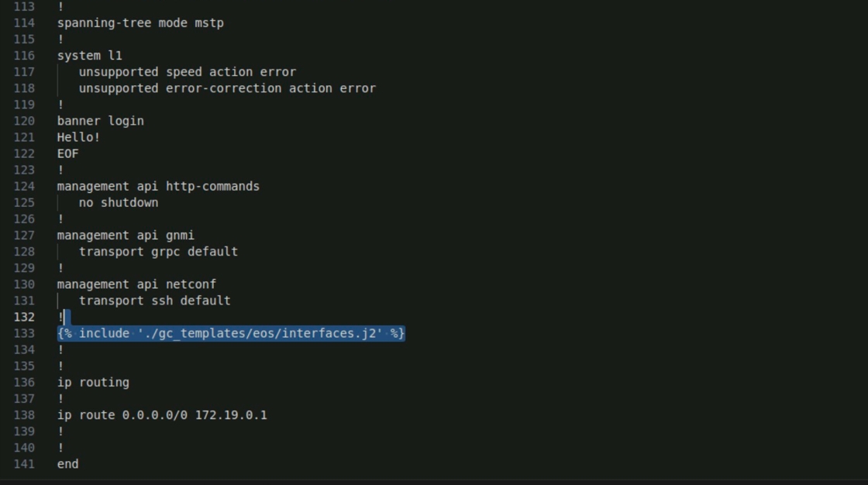This screenshot has width=868, height=485.
Task: Click the 'Hello!' banner text
Action: click(x=78, y=137)
